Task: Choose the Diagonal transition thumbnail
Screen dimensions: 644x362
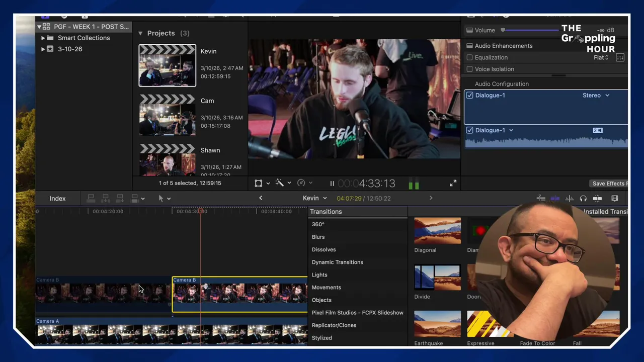Action: [437, 231]
